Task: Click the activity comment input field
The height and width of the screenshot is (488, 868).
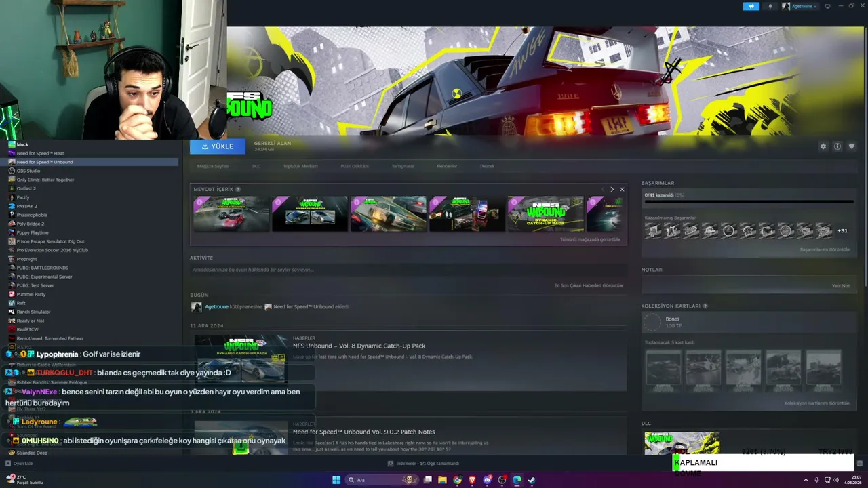Action: coord(407,270)
